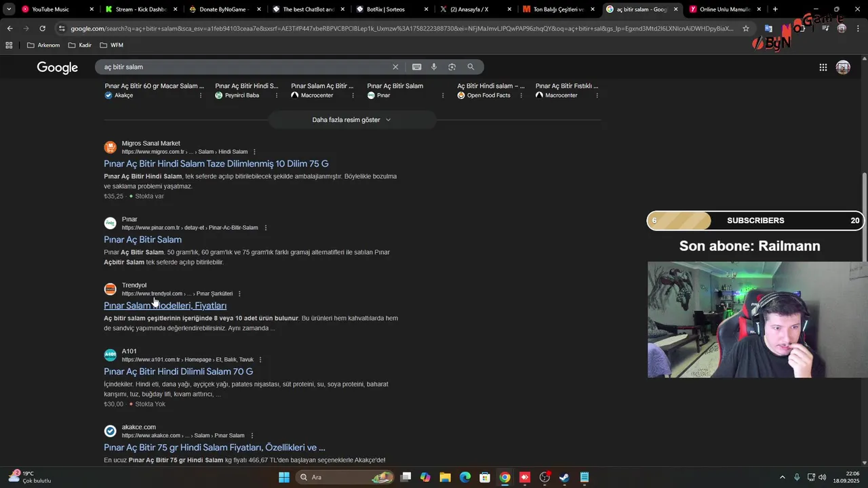Open volume control in system tray
Image resolution: width=868 pixels, height=488 pixels.
click(822, 477)
